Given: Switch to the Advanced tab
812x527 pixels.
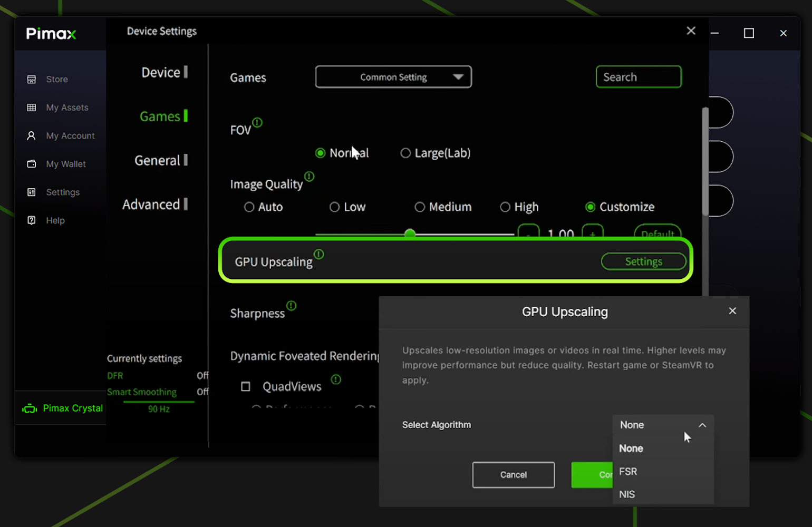Looking at the screenshot, I should point(154,204).
